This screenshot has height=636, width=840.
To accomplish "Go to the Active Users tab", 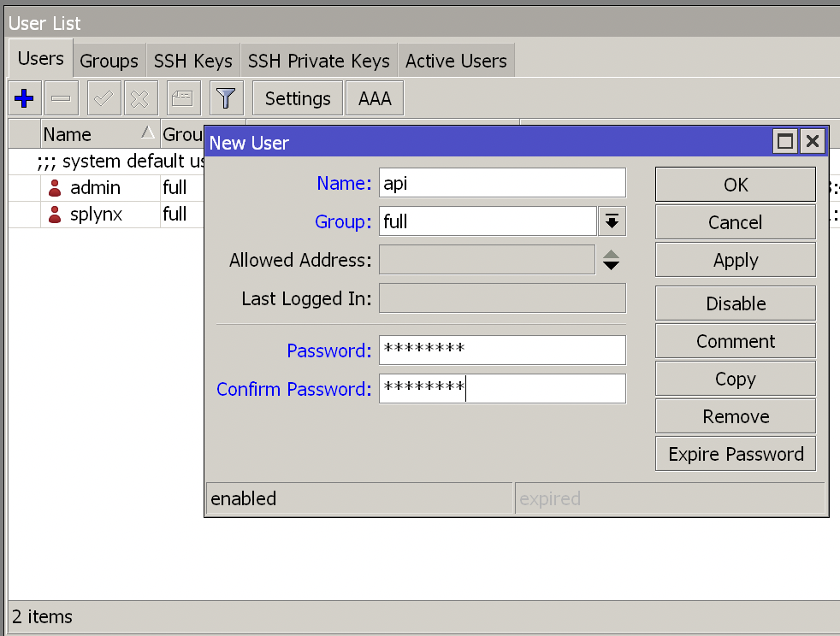I will [x=456, y=61].
